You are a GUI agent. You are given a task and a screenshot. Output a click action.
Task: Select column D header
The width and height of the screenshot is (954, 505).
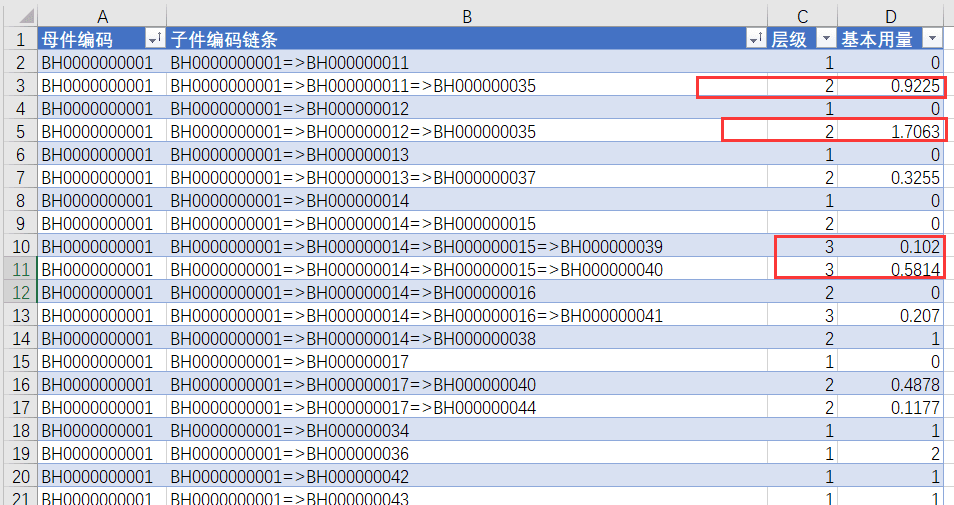point(891,16)
